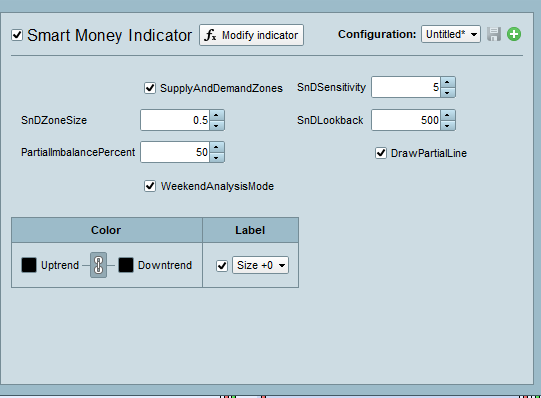
Task: Click the SnDSensitivity label text
Action: 331,87
